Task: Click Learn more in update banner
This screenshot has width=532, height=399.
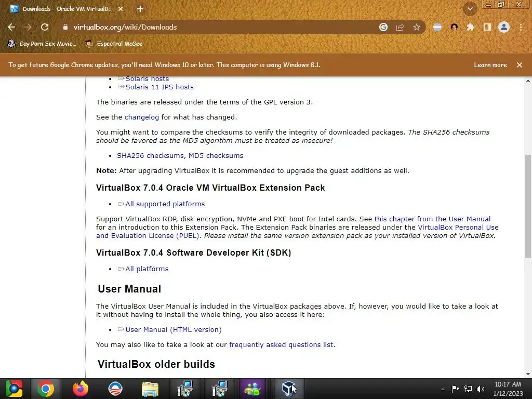Action: coord(490,65)
